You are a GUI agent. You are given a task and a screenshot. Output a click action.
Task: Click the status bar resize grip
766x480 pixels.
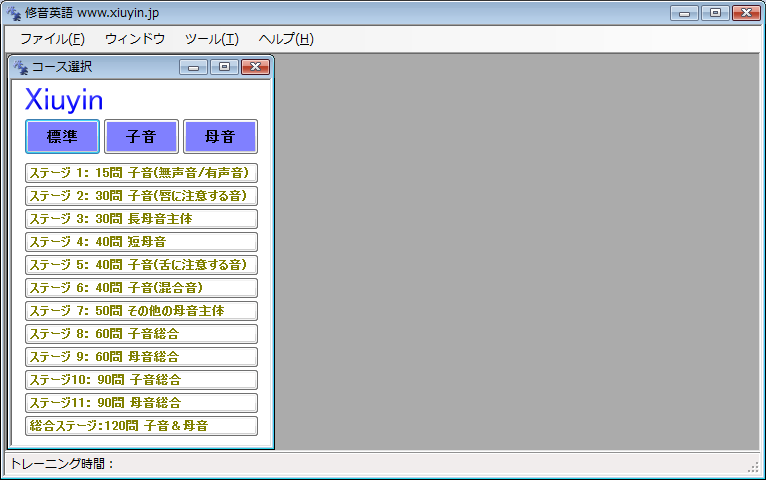coord(753,467)
